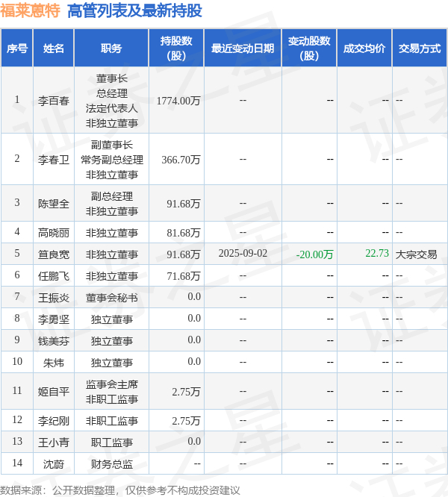Click the 董事会秘书 position cell
Screen dimensions: 448x497
111,298
